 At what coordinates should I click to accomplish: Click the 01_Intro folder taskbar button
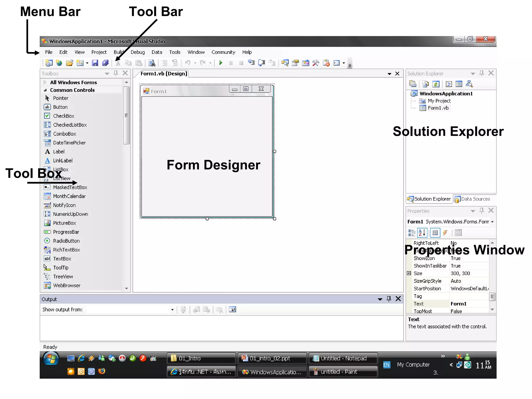tap(201, 358)
